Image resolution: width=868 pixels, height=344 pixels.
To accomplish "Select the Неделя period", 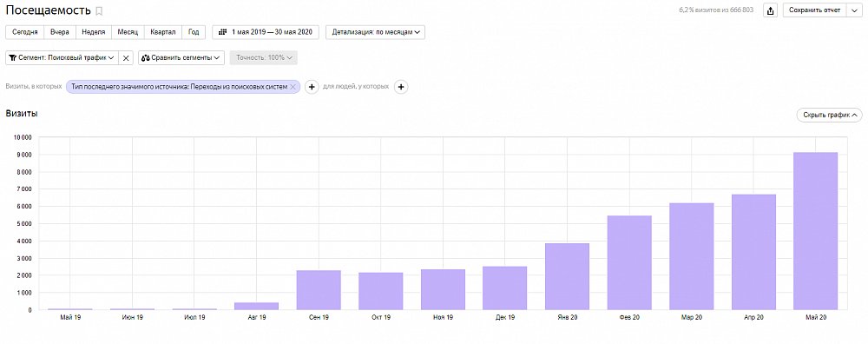I will coord(94,32).
